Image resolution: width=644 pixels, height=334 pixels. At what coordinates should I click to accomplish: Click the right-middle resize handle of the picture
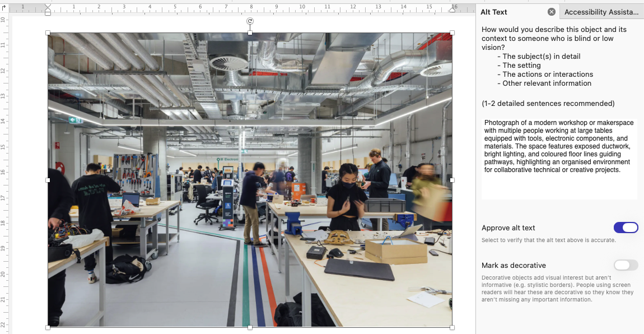[x=452, y=180]
